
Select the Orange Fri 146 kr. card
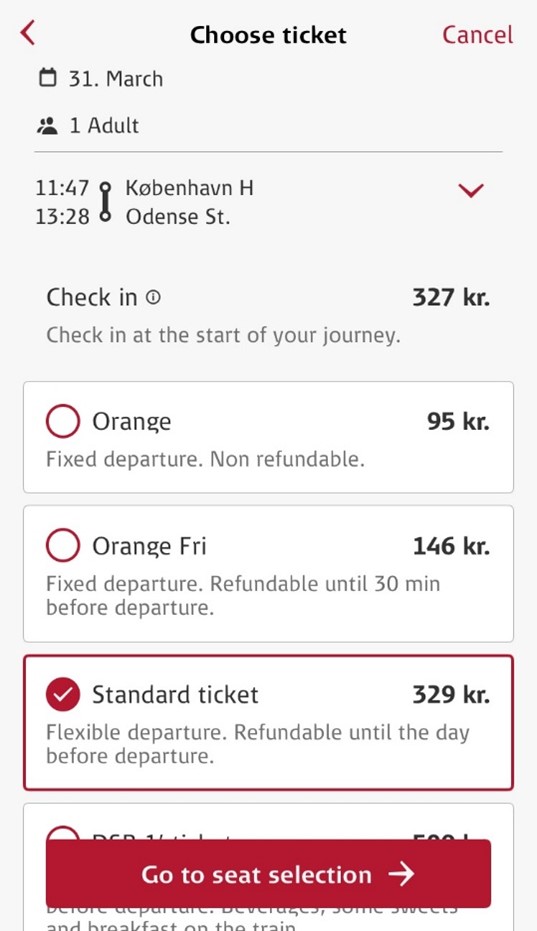click(268, 574)
